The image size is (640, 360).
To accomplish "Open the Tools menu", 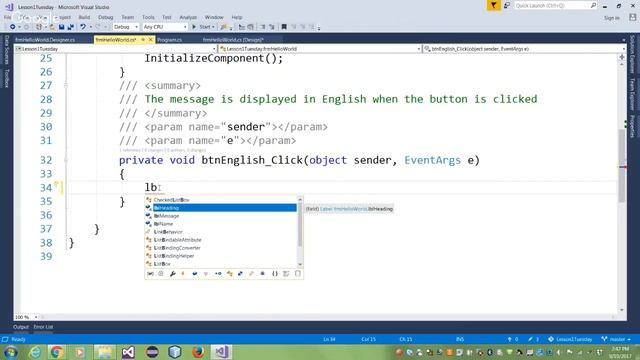I will pyautogui.click(x=148, y=17).
